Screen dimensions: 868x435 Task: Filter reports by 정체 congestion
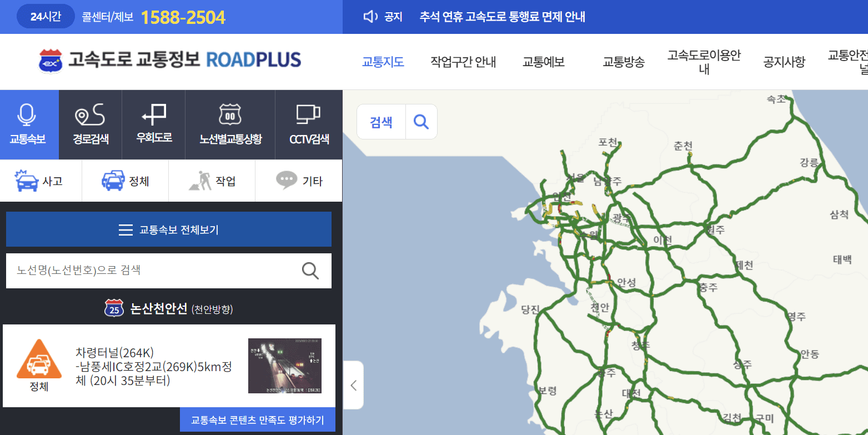(125, 180)
